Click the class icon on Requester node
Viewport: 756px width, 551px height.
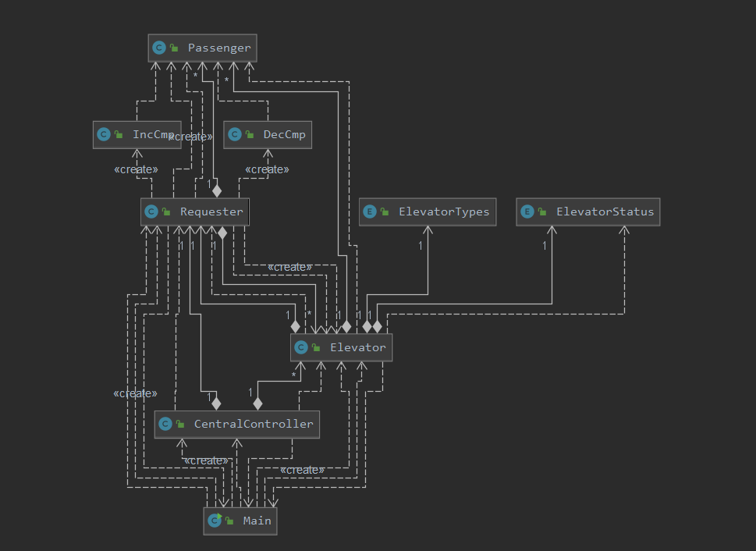pyautogui.click(x=151, y=212)
